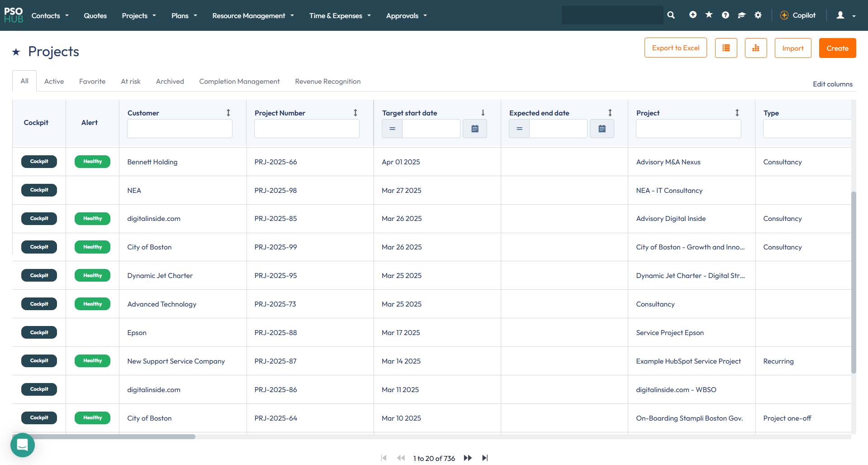Screen dimensions: 868x465
Task: Toggle sort on Customer column
Action: coord(228,113)
